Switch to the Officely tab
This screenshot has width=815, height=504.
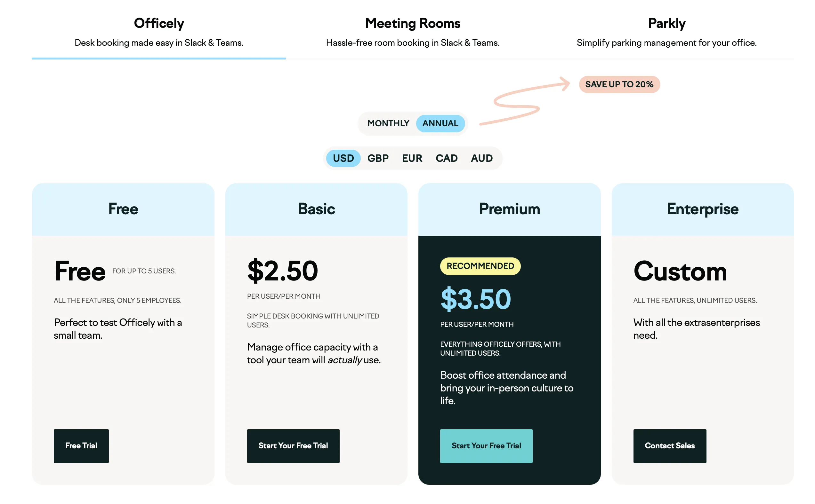coord(158,23)
